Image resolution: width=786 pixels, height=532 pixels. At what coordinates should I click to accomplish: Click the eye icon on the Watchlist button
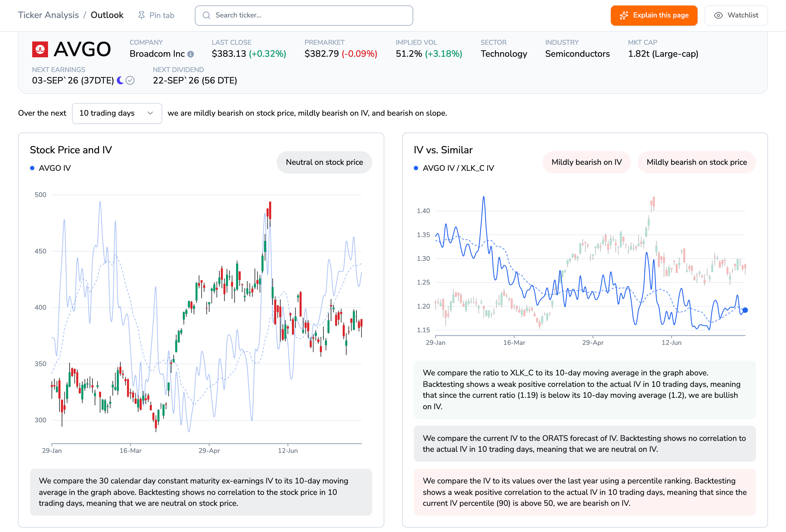click(718, 15)
